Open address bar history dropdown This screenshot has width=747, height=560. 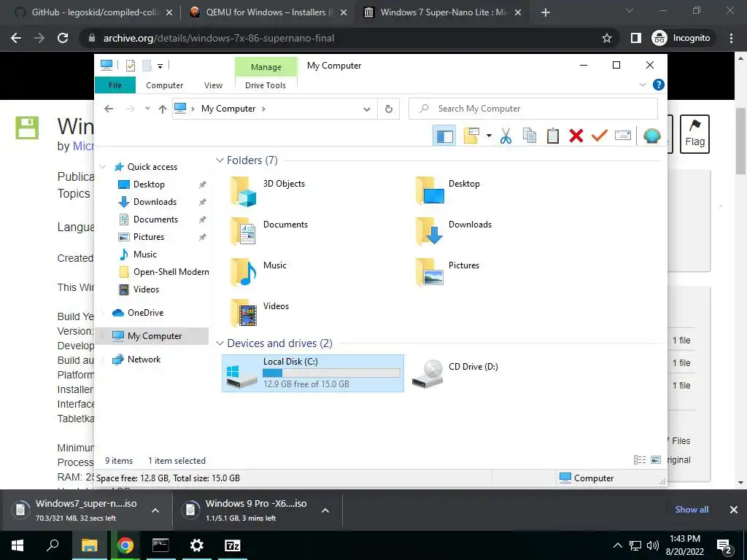tap(367, 109)
